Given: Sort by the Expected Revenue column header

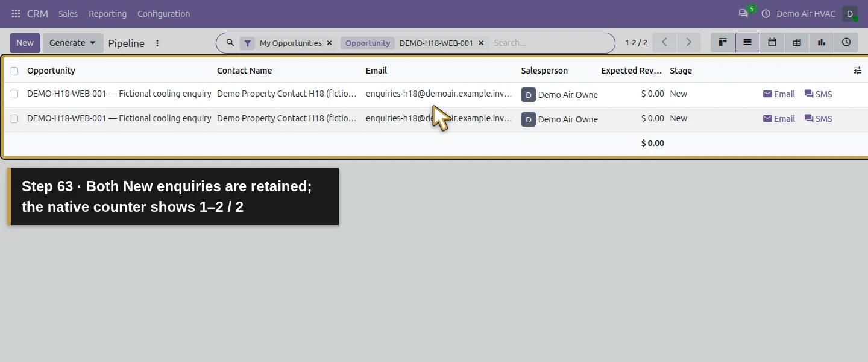Looking at the screenshot, I should [631, 71].
